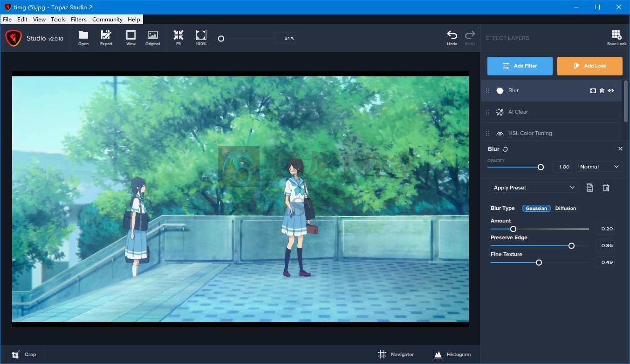This screenshot has height=364, width=630.
Task: Select Gaussian blur type
Action: coord(536,208)
